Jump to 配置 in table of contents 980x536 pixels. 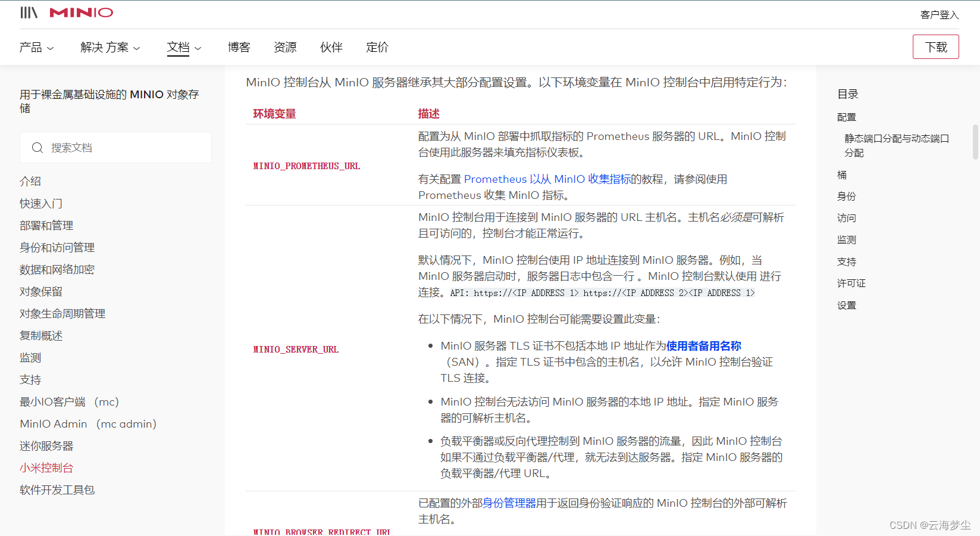(847, 117)
